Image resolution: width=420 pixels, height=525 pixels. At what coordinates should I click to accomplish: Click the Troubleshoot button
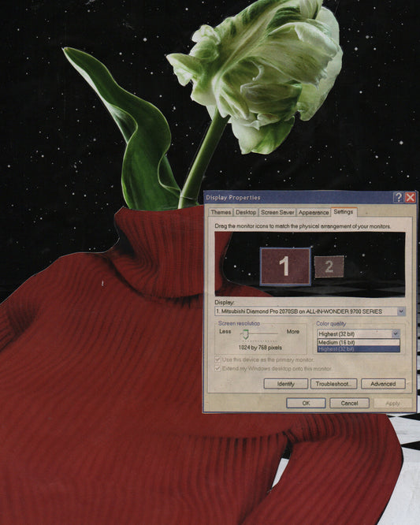coord(333,384)
